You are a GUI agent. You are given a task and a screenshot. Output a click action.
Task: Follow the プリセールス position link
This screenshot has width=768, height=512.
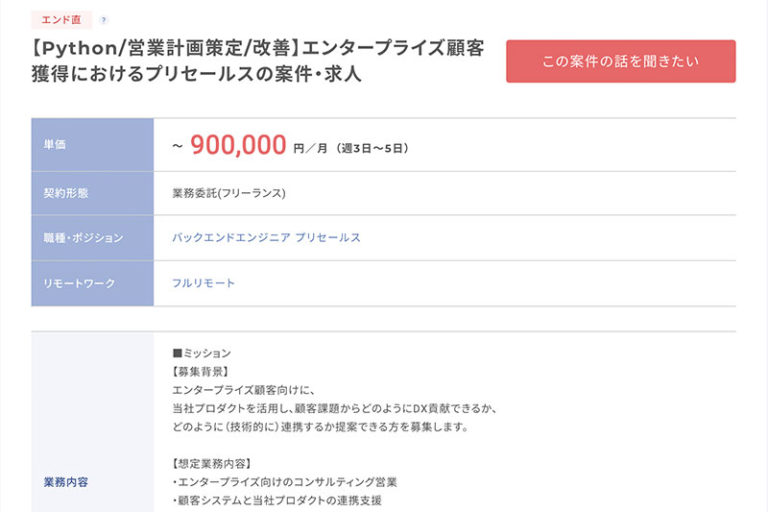pyautogui.click(x=328, y=238)
